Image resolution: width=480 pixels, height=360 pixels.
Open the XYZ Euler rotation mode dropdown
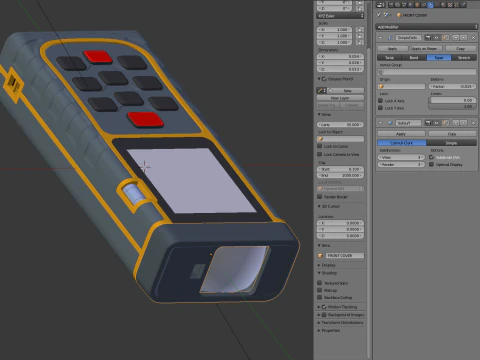340,16
